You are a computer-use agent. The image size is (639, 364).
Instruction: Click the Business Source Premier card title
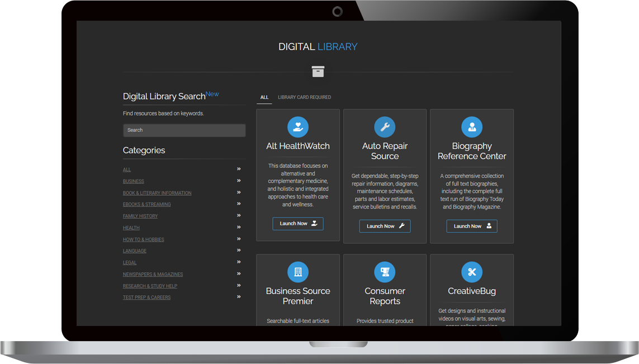coord(298,296)
